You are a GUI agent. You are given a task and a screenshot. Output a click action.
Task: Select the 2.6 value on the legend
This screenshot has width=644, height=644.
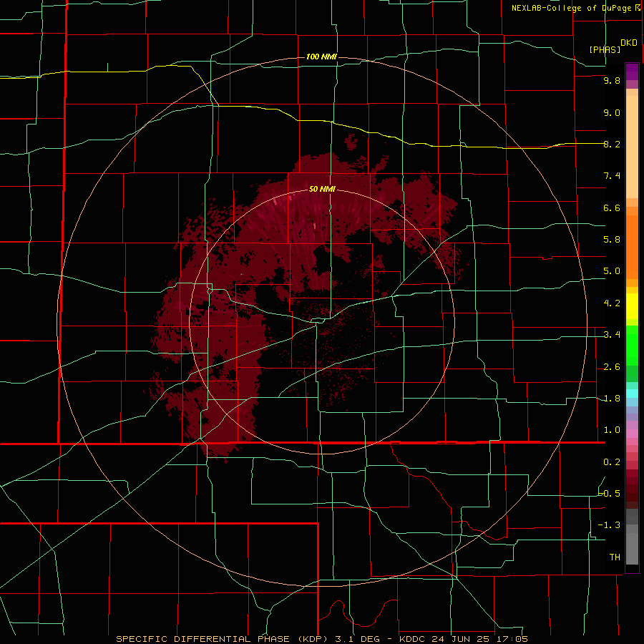tap(612, 367)
